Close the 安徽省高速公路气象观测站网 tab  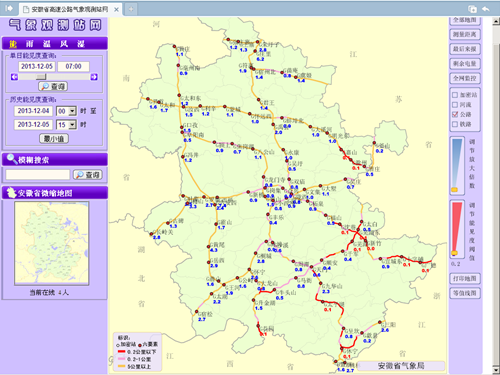point(116,10)
